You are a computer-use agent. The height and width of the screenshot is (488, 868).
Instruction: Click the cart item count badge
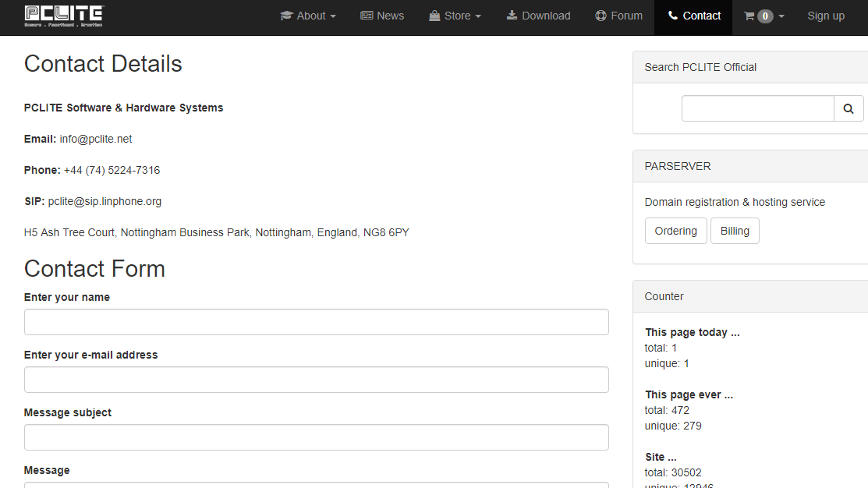pyautogui.click(x=765, y=16)
